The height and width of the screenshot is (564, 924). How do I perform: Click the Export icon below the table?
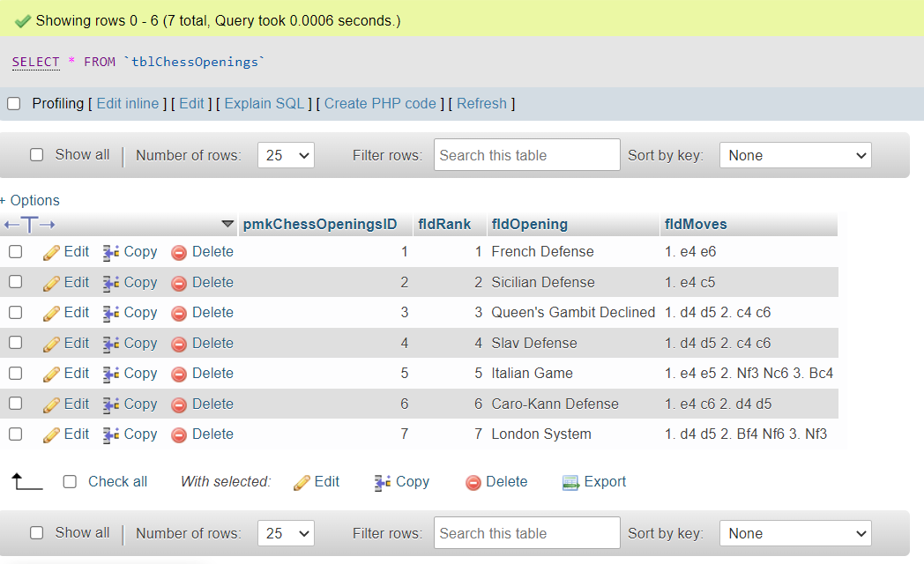570,482
